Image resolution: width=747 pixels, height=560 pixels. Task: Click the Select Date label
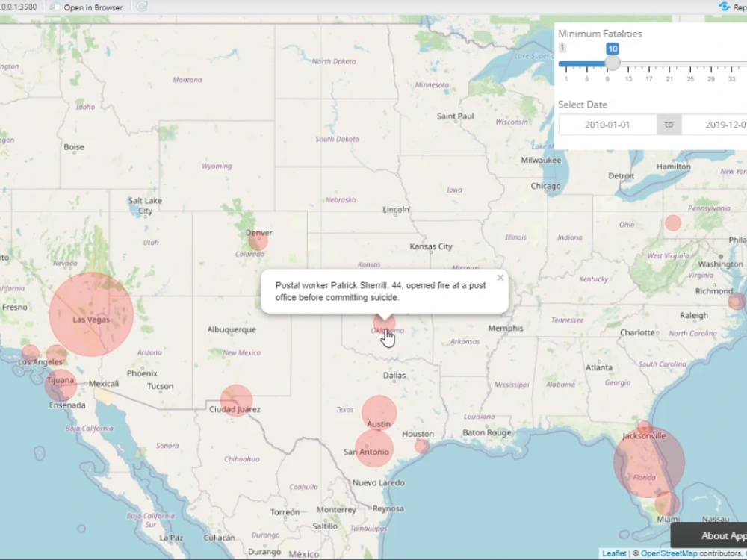coord(583,105)
